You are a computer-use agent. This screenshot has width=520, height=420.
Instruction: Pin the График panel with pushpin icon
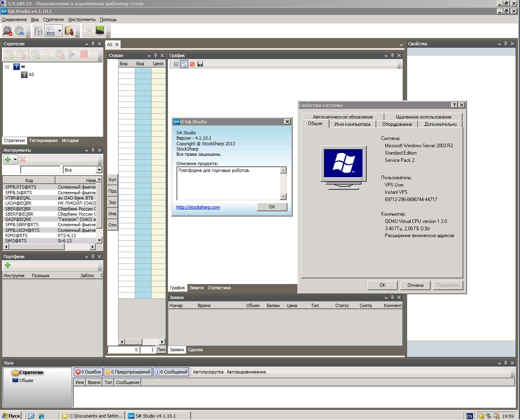tap(392, 55)
